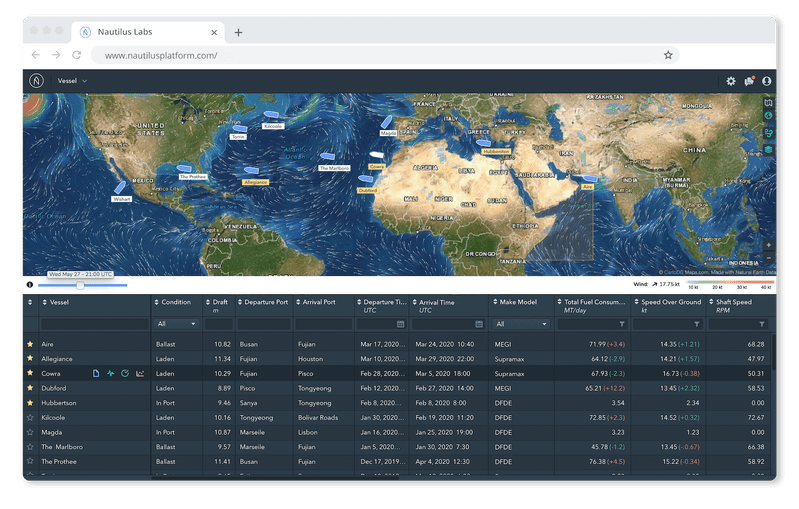Favorite the Kilcoole vessel with star
The image size is (799, 509).
[x=30, y=417]
